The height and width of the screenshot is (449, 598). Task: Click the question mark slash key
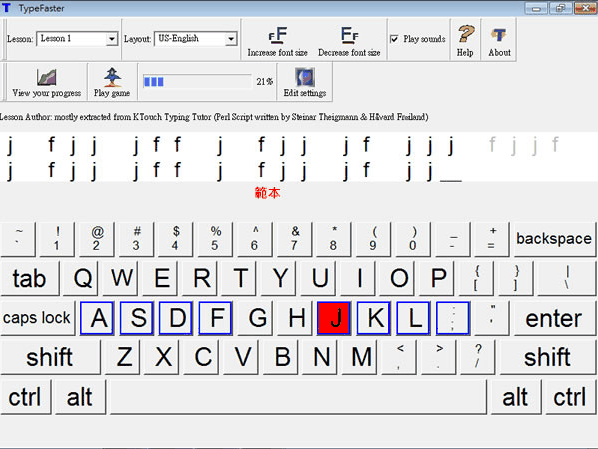click(x=478, y=357)
